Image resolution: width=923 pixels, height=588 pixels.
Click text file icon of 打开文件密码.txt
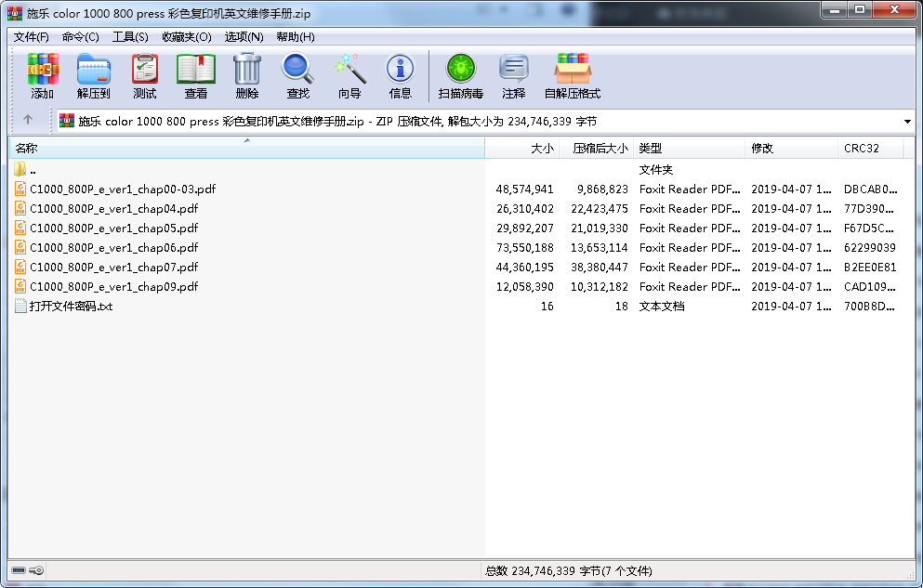point(20,306)
